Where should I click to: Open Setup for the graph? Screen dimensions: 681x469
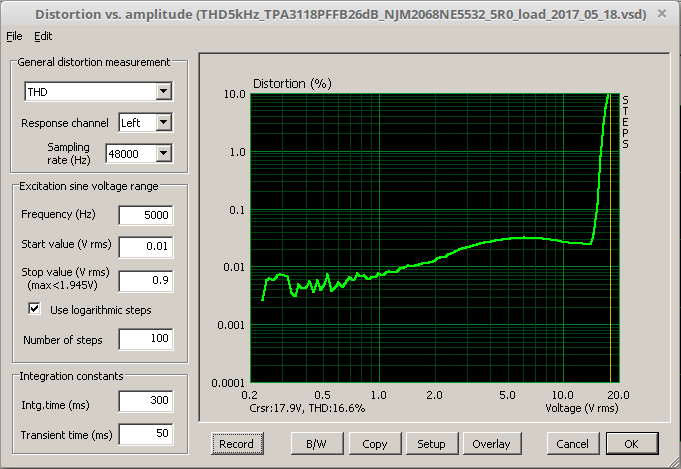[x=431, y=443]
